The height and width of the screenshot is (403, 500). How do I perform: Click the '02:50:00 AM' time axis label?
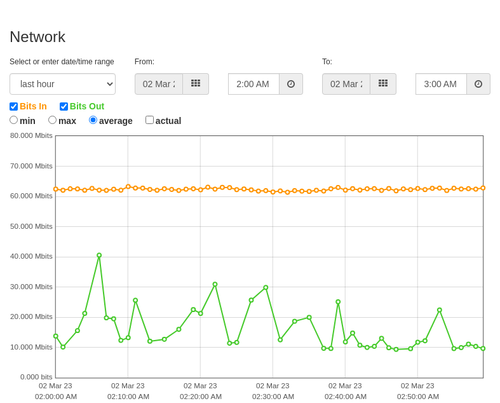point(418,397)
